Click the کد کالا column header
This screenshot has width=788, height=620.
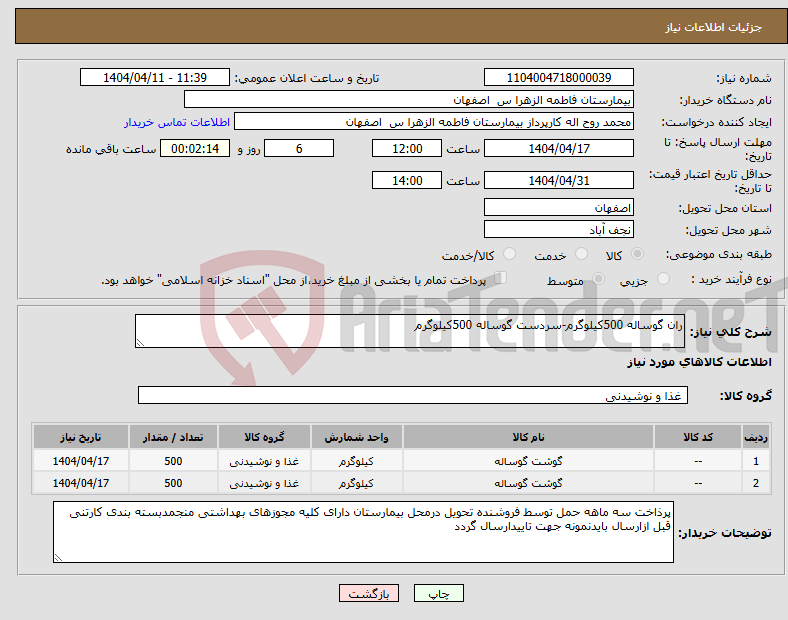pyautogui.click(x=698, y=437)
